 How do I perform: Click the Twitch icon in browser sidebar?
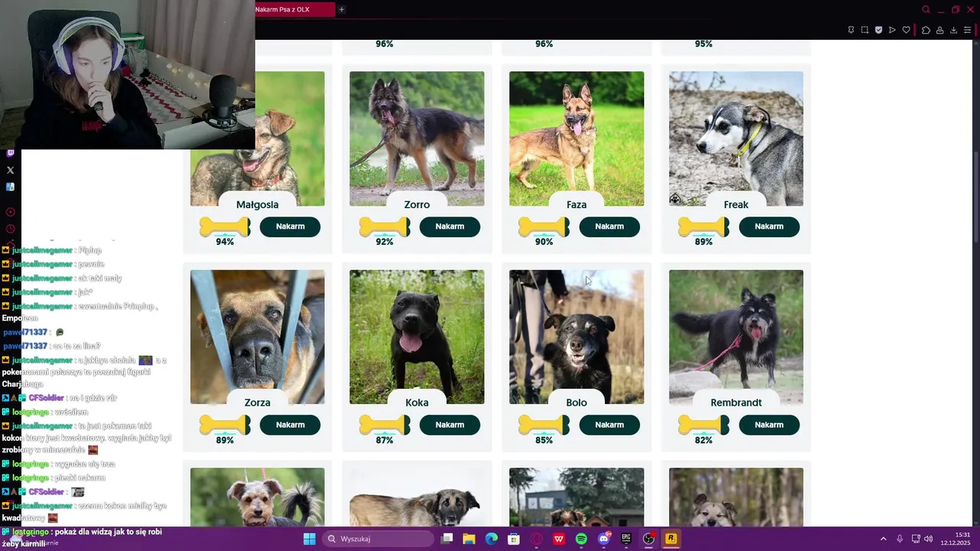(10, 153)
